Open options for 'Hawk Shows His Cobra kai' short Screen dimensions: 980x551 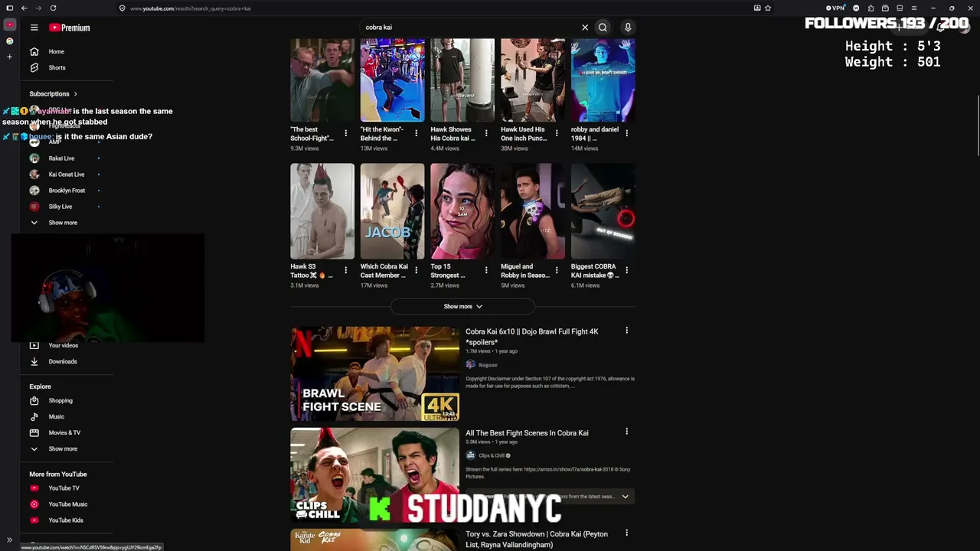point(486,133)
